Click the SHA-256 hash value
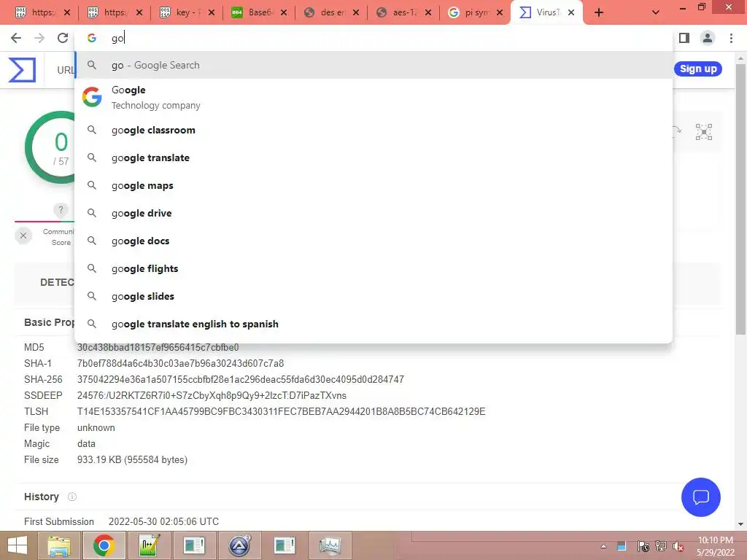747x560 pixels. 241,379
